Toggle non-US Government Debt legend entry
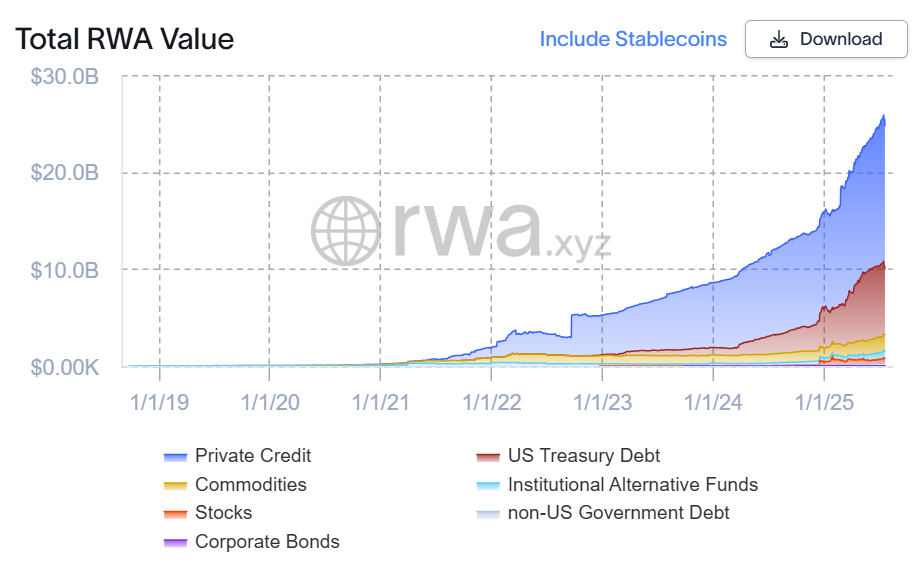The image size is (920, 575). coord(618,513)
